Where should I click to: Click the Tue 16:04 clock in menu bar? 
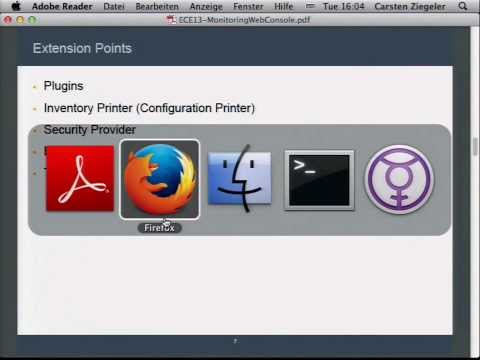point(343,6)
